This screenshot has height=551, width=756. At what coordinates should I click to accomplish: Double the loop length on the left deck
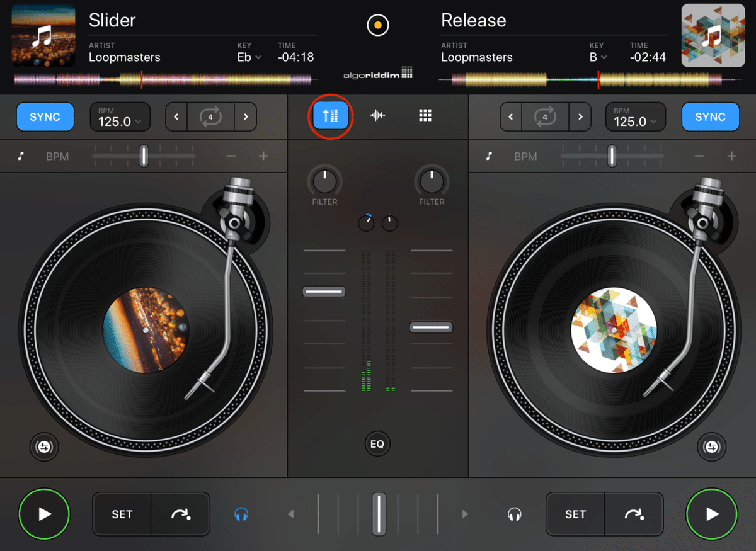coord(246,117)
